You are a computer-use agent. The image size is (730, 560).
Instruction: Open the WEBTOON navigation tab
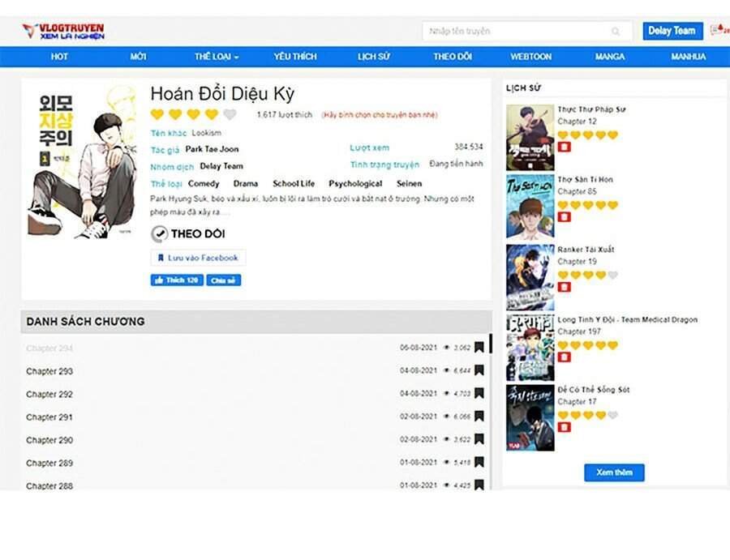point(530,57)
